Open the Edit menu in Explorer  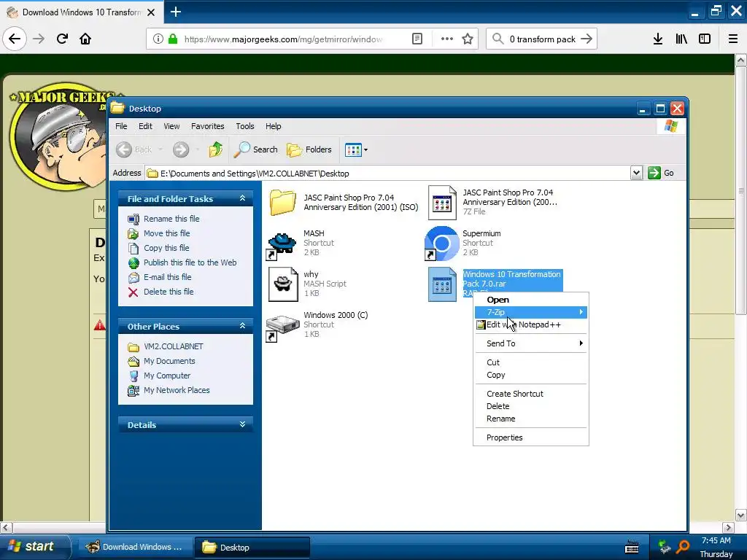(145, 126)
